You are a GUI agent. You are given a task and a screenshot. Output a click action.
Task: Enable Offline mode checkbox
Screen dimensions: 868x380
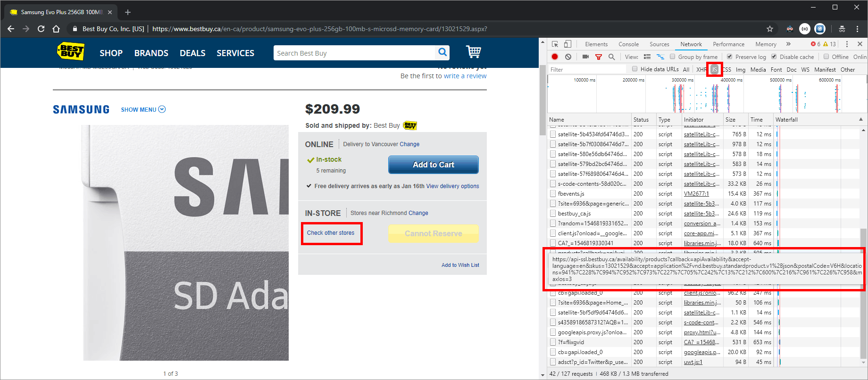click(x=826, y=57)
